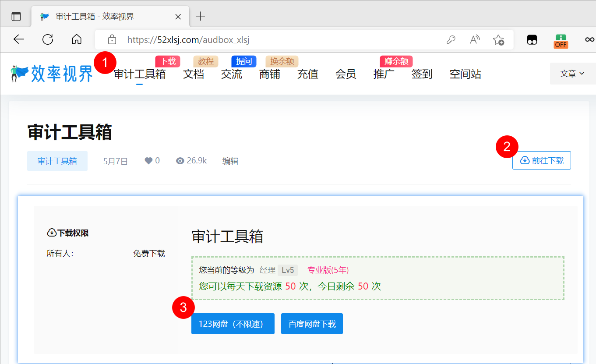Toggle the 审计工具箱 category filter tag
Image resolution: width=596 pixels, height=364 pixels.
pyautogui.click(x=57, y=160)
